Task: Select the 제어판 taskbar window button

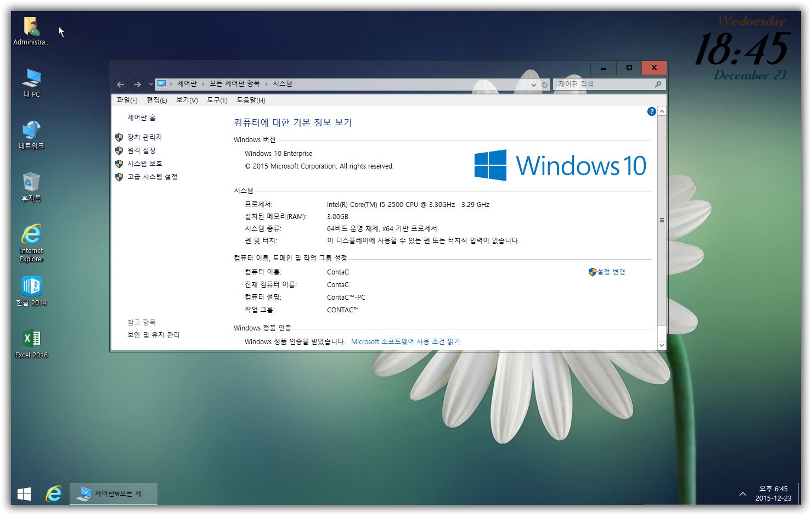Action: coord(114,494)
